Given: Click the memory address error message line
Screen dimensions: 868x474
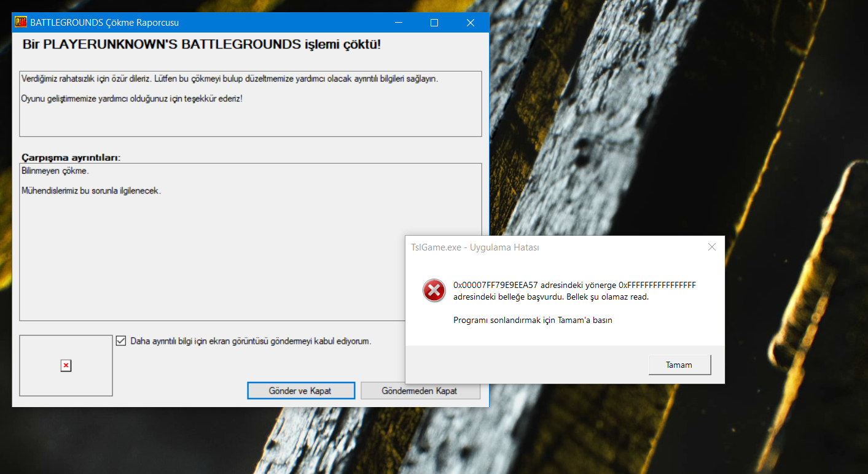Looking at the screenshot, I should pos(574,285).
